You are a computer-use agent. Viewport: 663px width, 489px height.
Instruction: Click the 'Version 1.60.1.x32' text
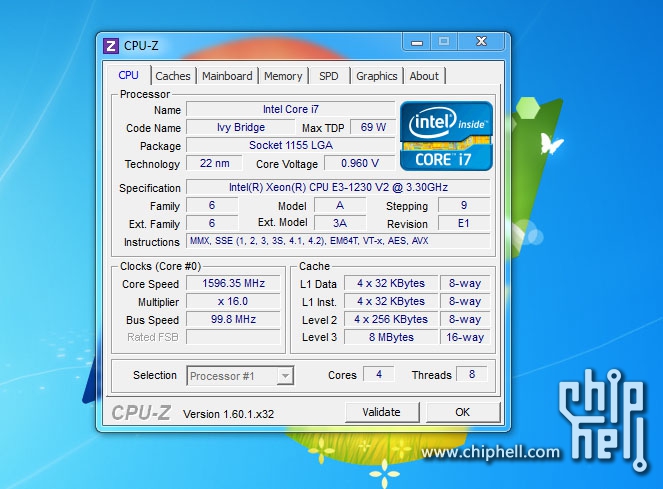(228, 414)
